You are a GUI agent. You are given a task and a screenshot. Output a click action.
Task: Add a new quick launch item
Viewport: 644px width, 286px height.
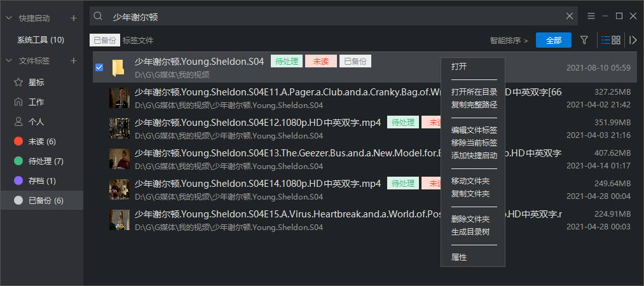[x=73, y=18]
